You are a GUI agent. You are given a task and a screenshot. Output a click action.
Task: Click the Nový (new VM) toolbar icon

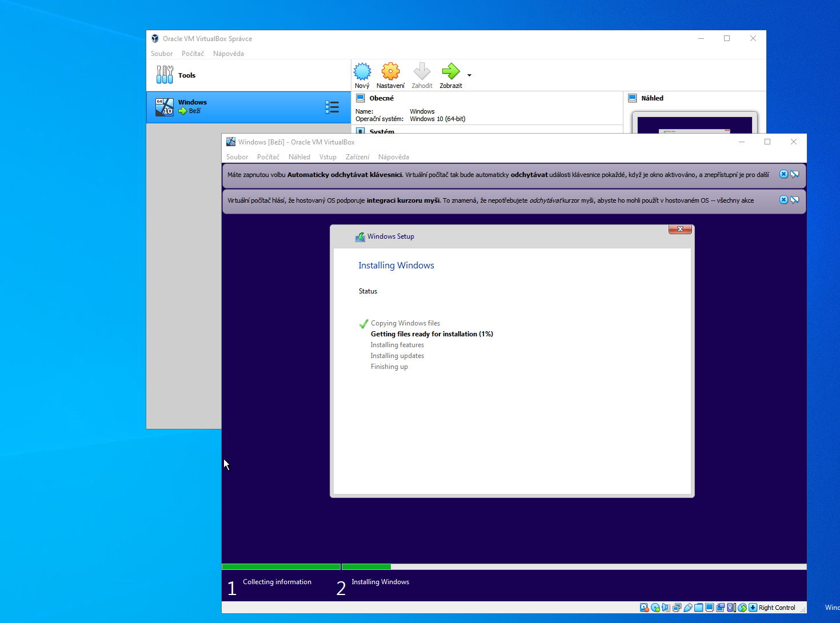[x=362, y=71]
